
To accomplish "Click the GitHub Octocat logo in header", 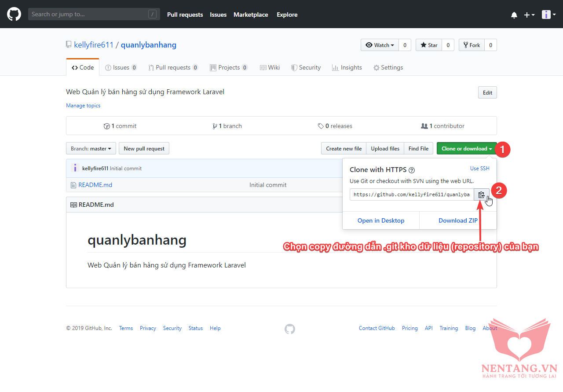I will tap(14, 14).
